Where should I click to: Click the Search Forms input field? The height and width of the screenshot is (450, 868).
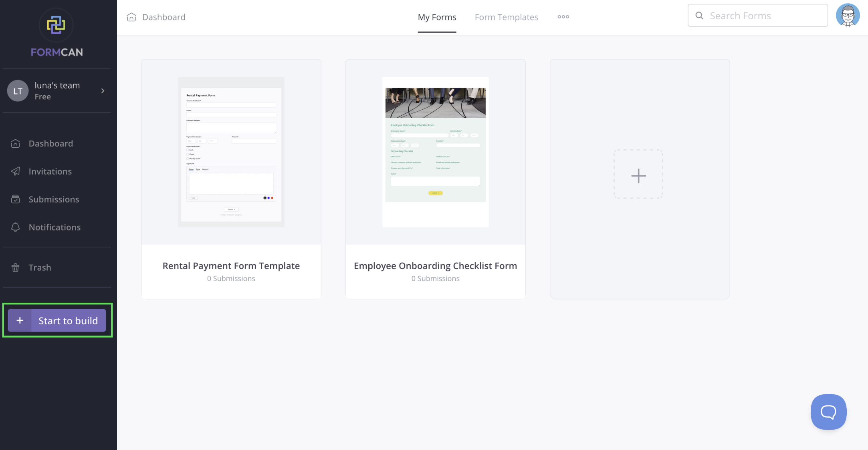[758, 15]
